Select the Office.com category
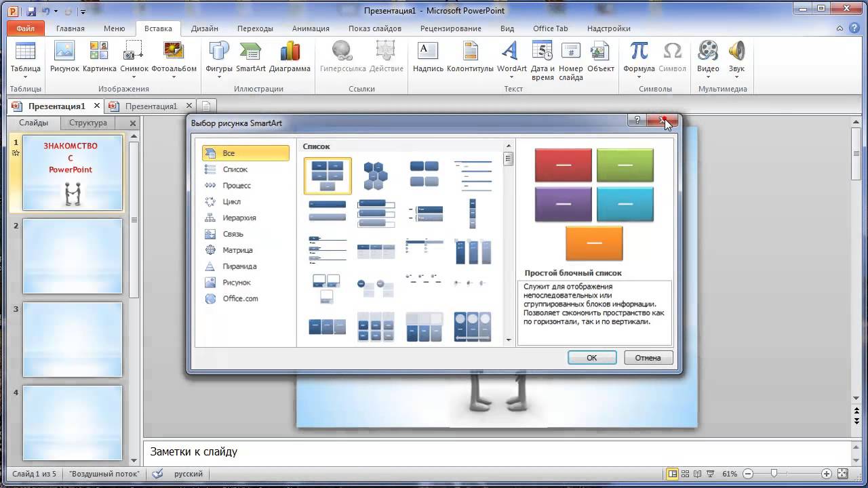The image size is (868, 488). 245,299
